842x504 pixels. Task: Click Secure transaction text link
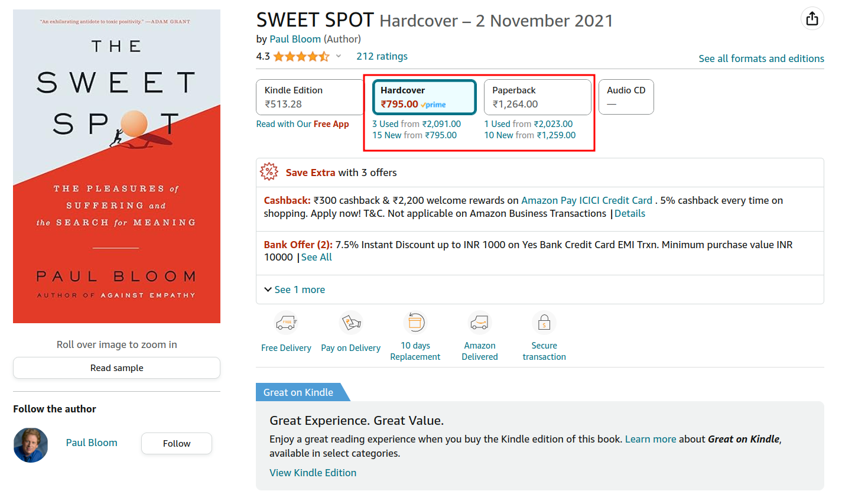click(544, 351)
